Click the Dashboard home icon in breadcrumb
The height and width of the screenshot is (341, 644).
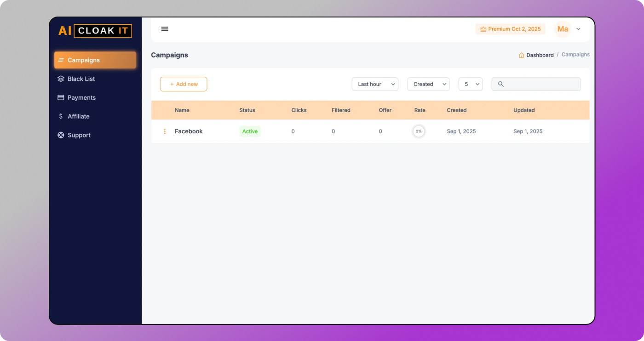(x=521, y=55)
